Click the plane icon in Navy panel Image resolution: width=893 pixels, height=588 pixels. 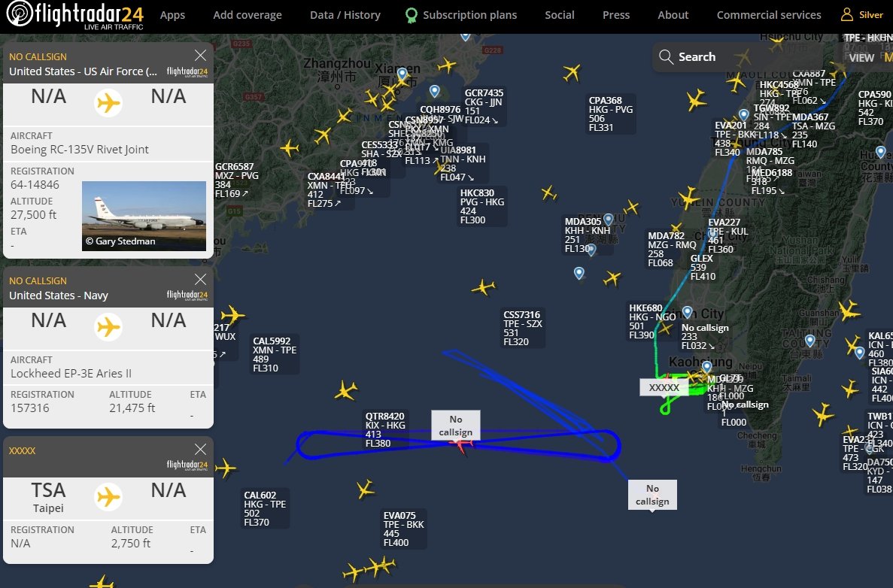(x=108, y=327)
